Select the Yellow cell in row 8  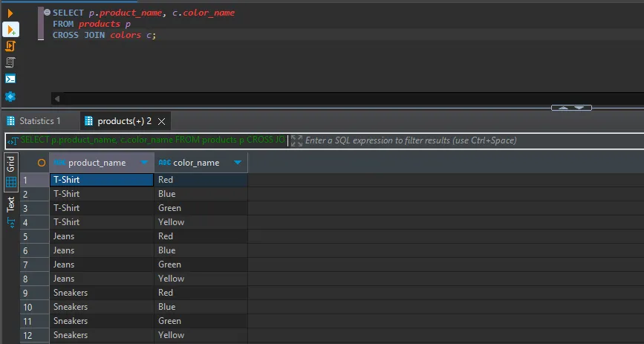201,279
